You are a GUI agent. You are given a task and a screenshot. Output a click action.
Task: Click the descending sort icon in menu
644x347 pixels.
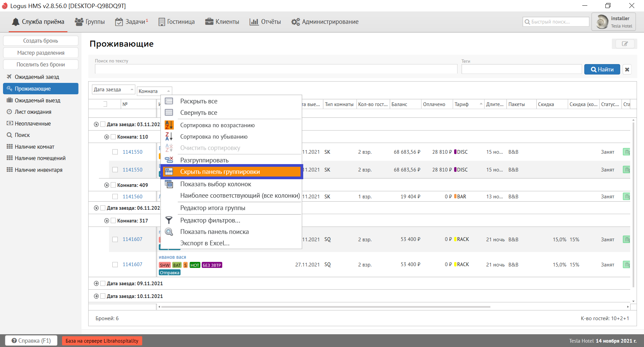click(x=169, y=137)
